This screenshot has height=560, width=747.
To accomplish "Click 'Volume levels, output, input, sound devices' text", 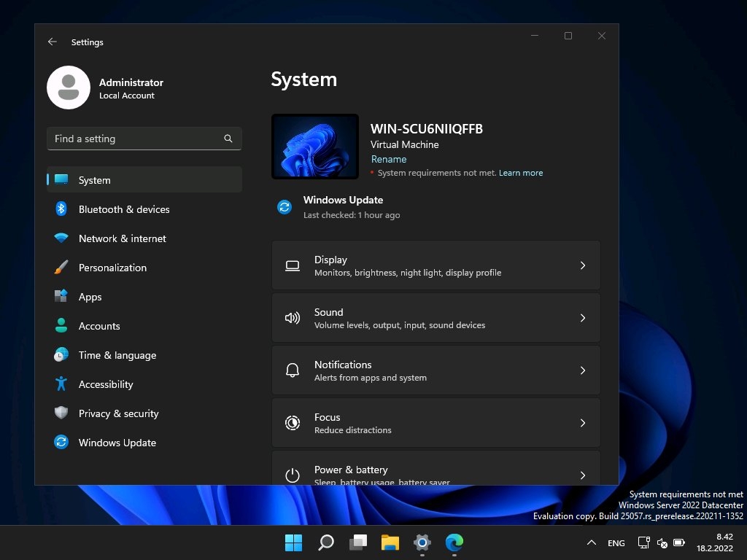I will point(400,324).
